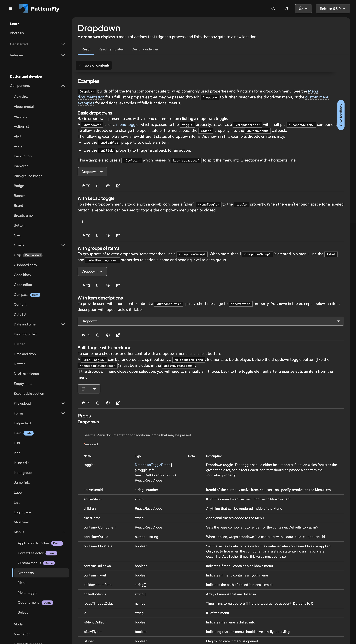Screen dimensions: 356x644
Task: Open kebab toggle example in CodeSandbox
Action: (x=108, y=235)
